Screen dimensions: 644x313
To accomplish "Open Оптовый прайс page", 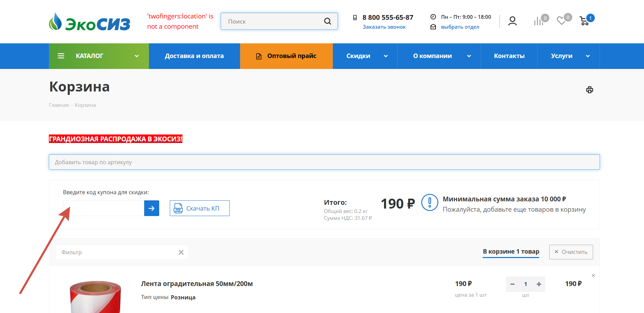I will (x=286, y=56).
